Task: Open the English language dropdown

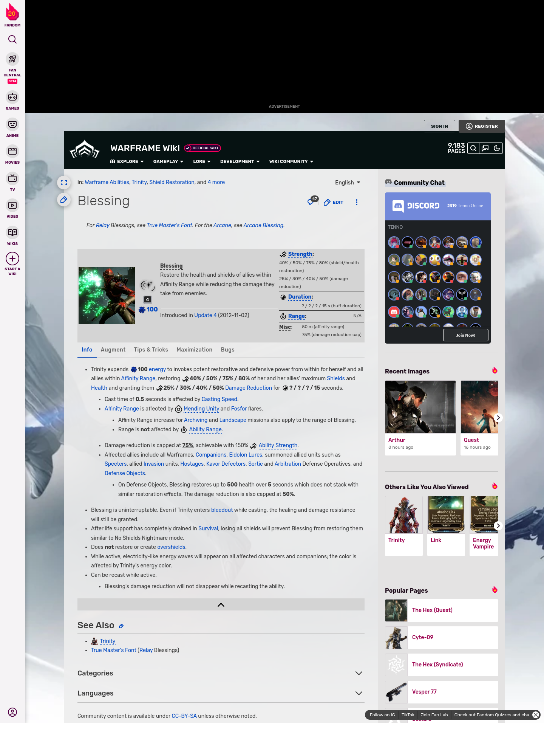Action: pos(348,183)
